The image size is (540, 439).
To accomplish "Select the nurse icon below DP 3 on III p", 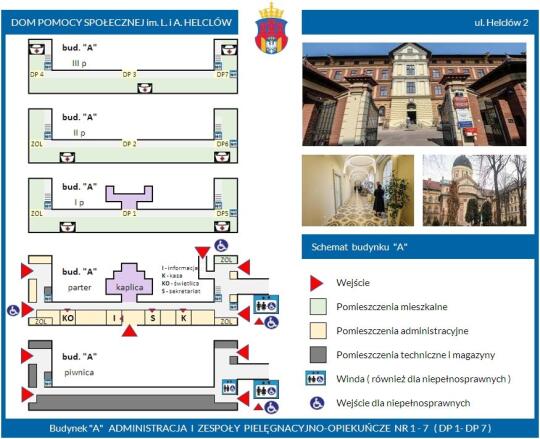I will point(145,88).
